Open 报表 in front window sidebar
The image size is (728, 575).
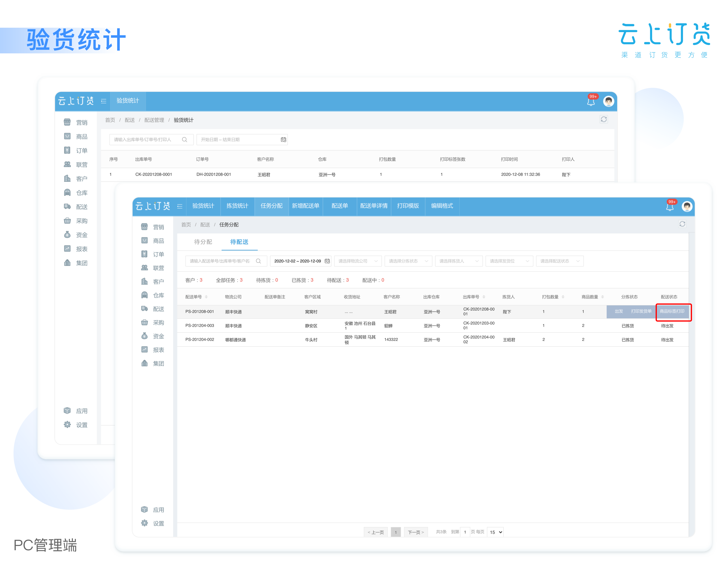(153, 350)
